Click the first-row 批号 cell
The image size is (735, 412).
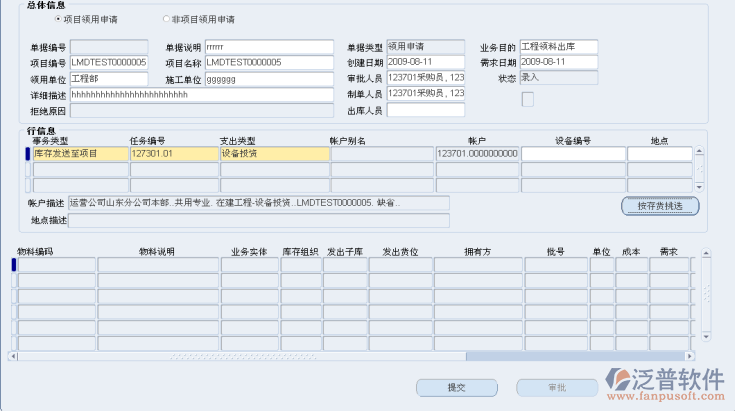click(556, 264)
